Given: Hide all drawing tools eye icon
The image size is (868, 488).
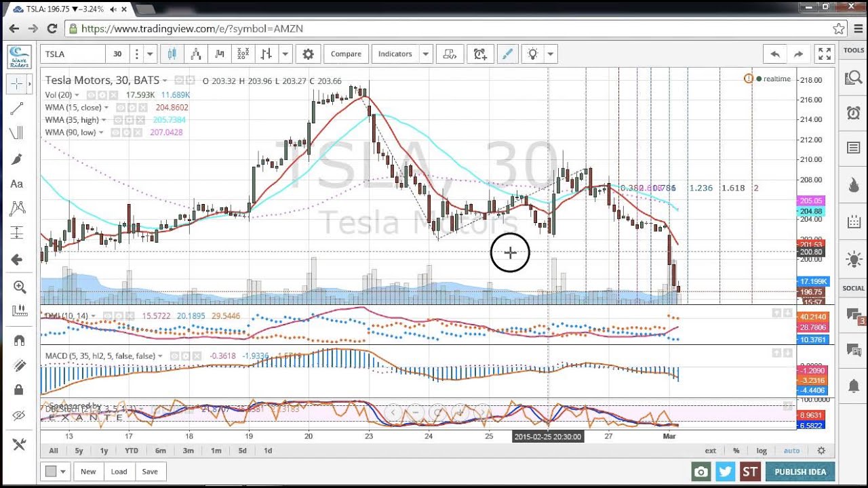Looking at the screenshot, I should point(19,415).
